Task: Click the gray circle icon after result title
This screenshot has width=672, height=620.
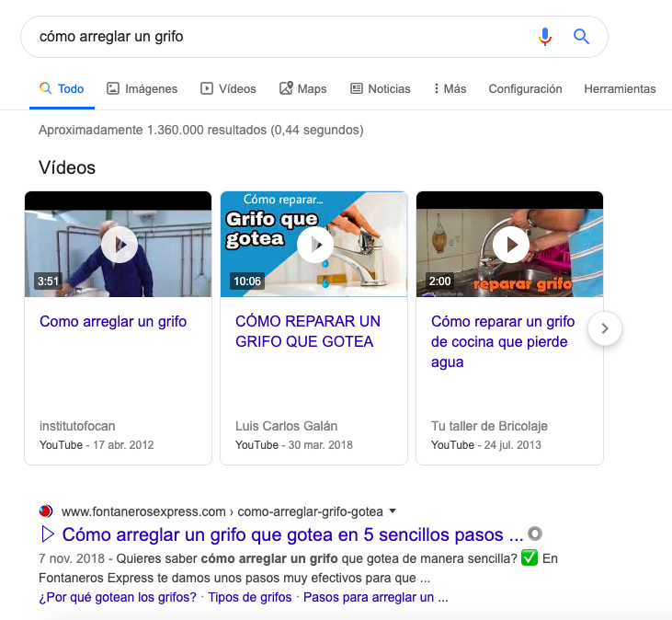Action: tap(535, 534)
